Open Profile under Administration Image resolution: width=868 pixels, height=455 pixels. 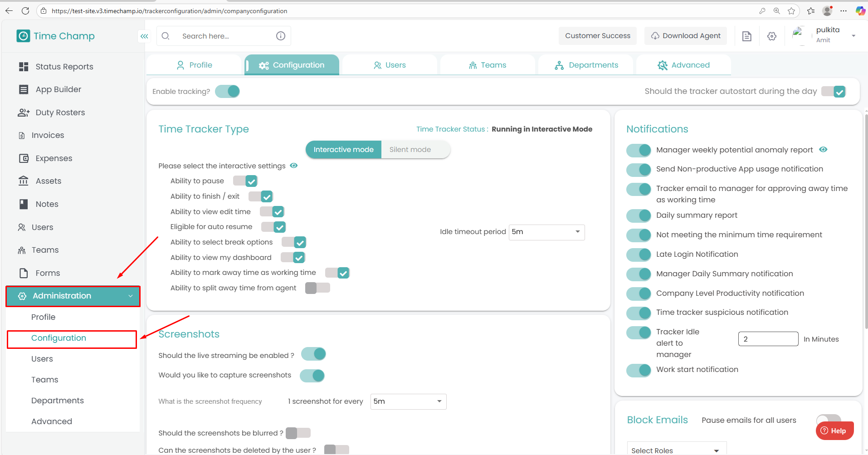pos(44,317)
